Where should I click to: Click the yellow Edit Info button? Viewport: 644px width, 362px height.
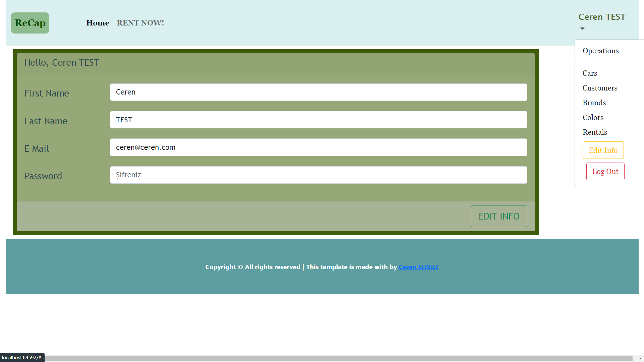coord(603,150)
